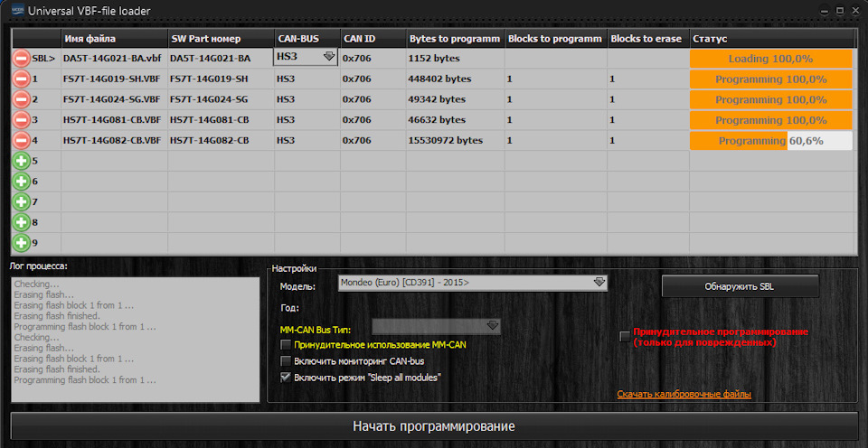
Task: Click the 1152 bytes cell
Action: [455, 58]
